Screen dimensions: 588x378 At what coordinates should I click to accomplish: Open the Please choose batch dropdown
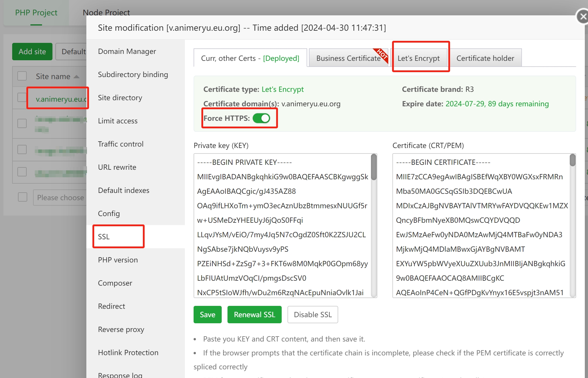point(60,198)
